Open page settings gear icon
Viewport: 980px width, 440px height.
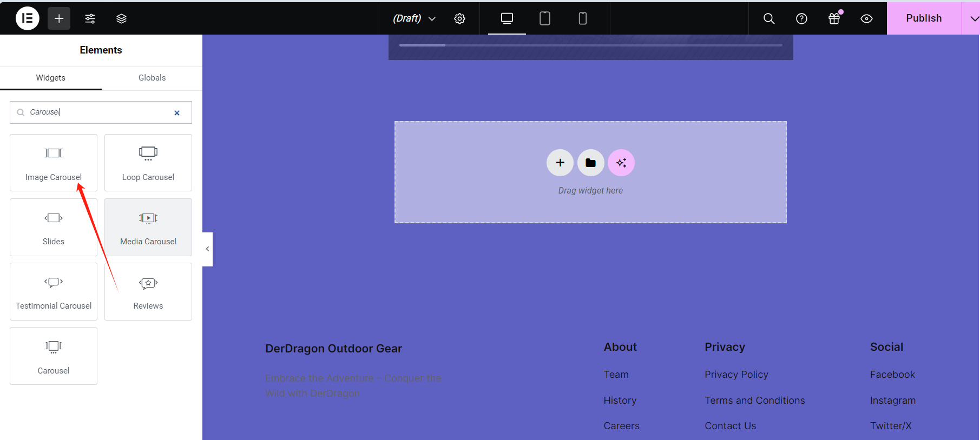tap(459, 18)
